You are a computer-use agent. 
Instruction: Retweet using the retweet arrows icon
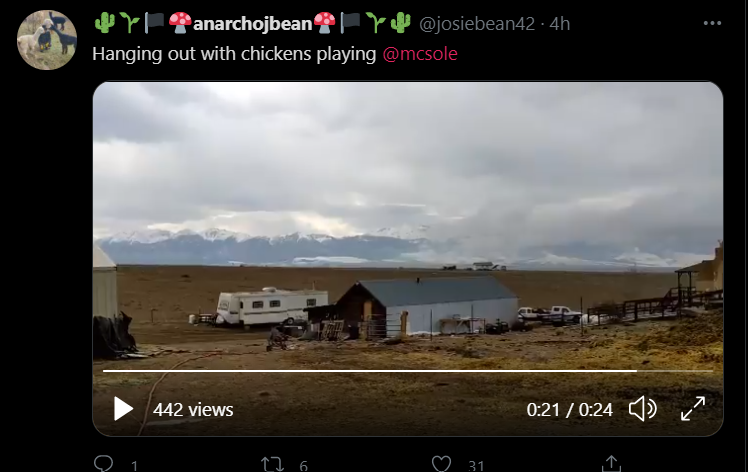coord(272,464)
